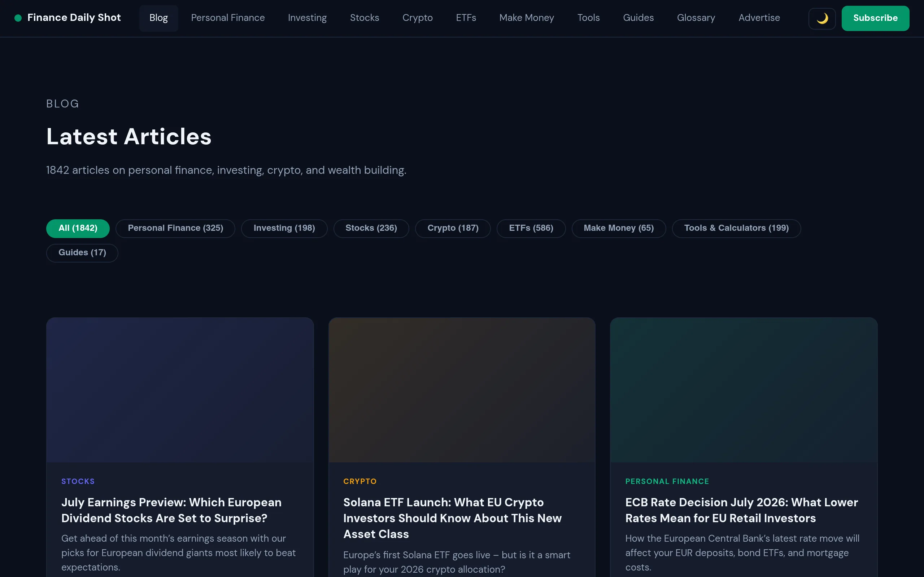
Task: Select the Advertise nav link
Action: 759,18
